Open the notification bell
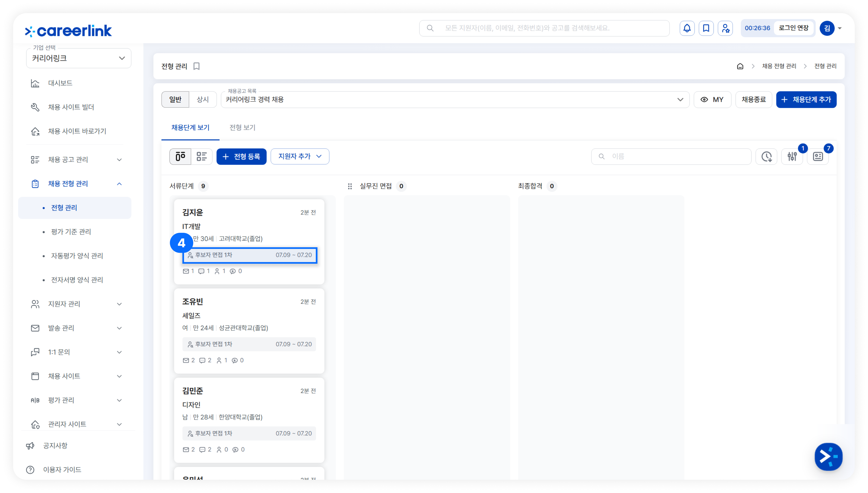Viewport: 868px width, 493px height. [687, 28]
